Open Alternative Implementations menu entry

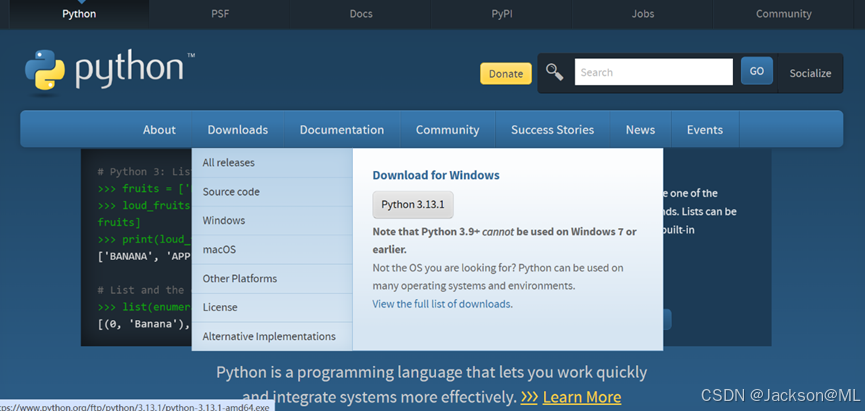[269, 337]
